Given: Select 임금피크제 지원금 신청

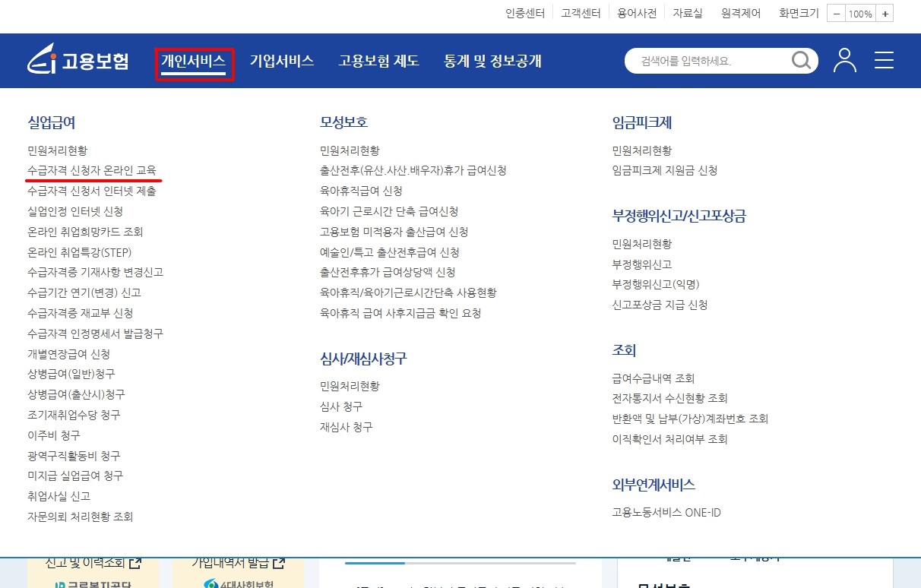Looking at the screenshot, I should tap(665, 171).
